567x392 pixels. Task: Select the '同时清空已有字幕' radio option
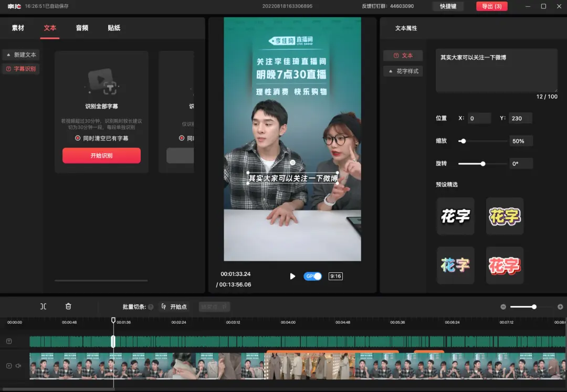tap(78, 138)
